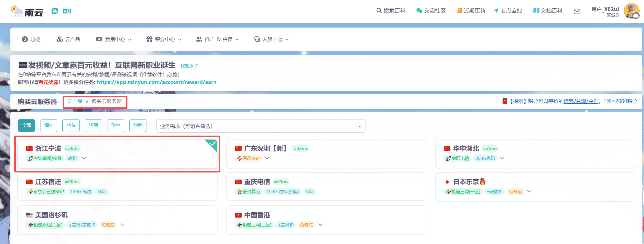
Task: Open the 业务需求 filter dropdown
Action: (x=261, y=126)
